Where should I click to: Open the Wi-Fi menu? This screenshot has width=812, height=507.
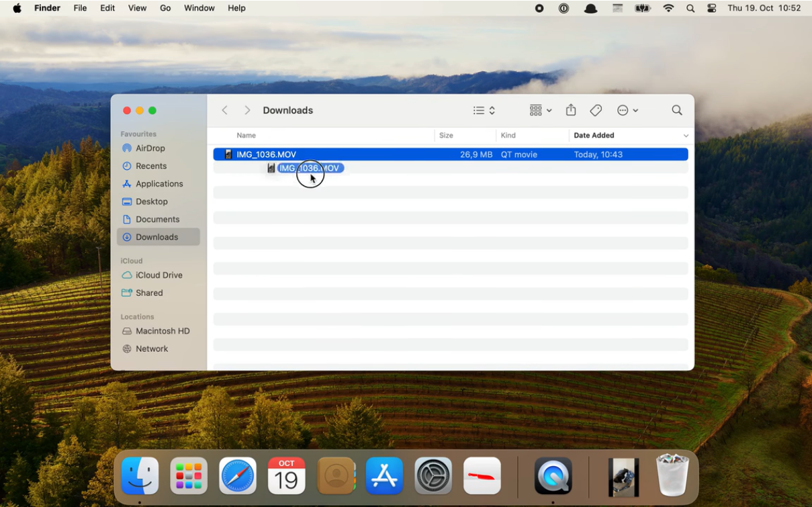click(x=668, y=8)
